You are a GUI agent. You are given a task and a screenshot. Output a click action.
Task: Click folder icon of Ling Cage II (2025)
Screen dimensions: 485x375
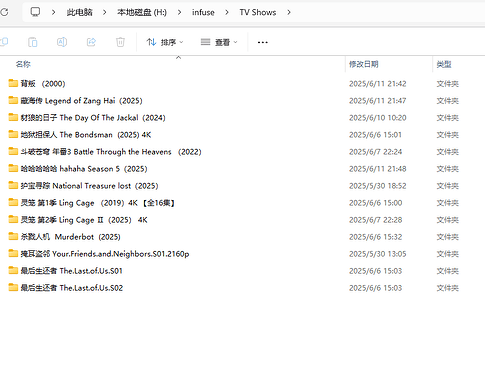pyautogui.click(x=13, y=219)
